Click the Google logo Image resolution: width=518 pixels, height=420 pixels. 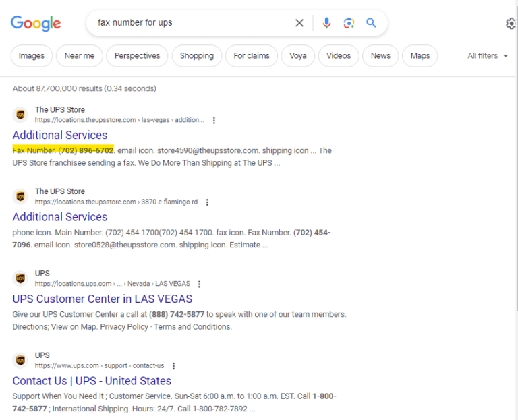(36, 23)
